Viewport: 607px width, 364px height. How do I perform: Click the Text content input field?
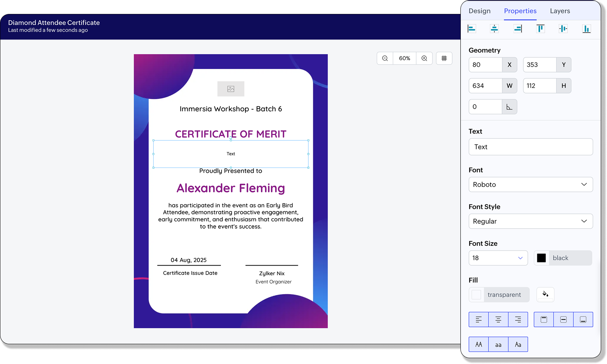(x=531, y=147)
